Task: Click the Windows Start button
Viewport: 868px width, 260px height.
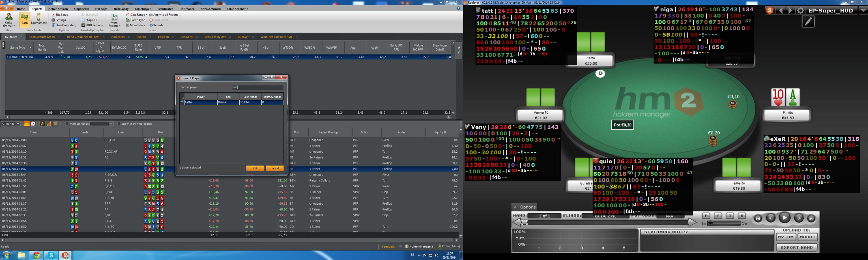Action: (7, 255)
